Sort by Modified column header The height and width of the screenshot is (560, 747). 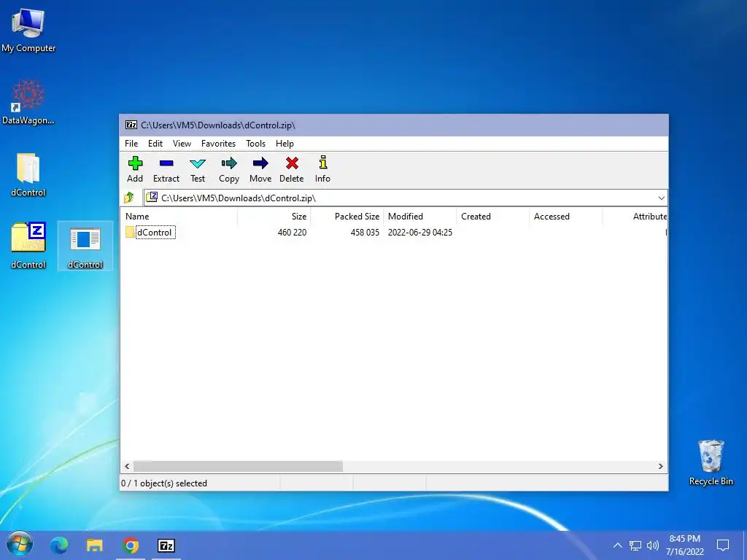tap(419, 216)
